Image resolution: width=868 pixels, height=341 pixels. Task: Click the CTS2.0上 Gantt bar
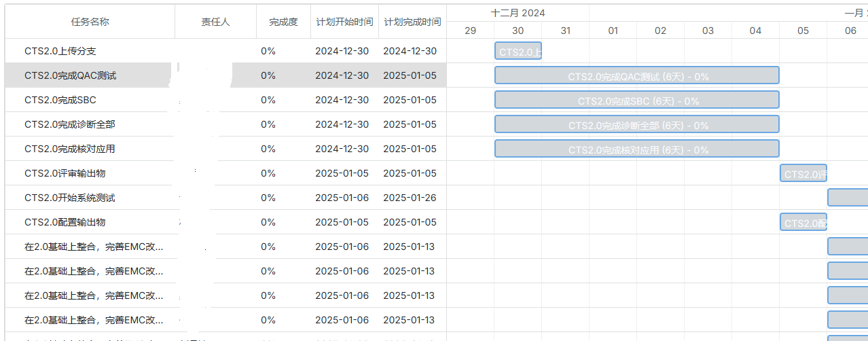(518, 51)
